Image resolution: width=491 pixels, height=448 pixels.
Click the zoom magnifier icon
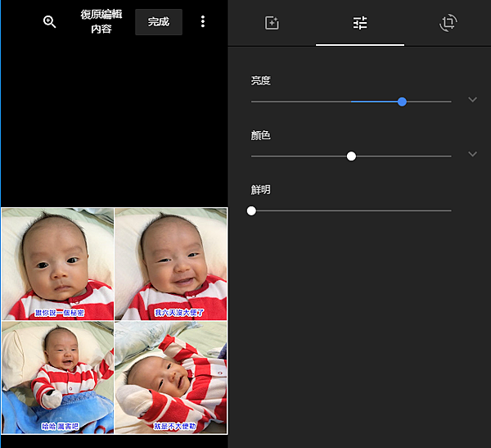pyautogui.click(x=49, y=22)
